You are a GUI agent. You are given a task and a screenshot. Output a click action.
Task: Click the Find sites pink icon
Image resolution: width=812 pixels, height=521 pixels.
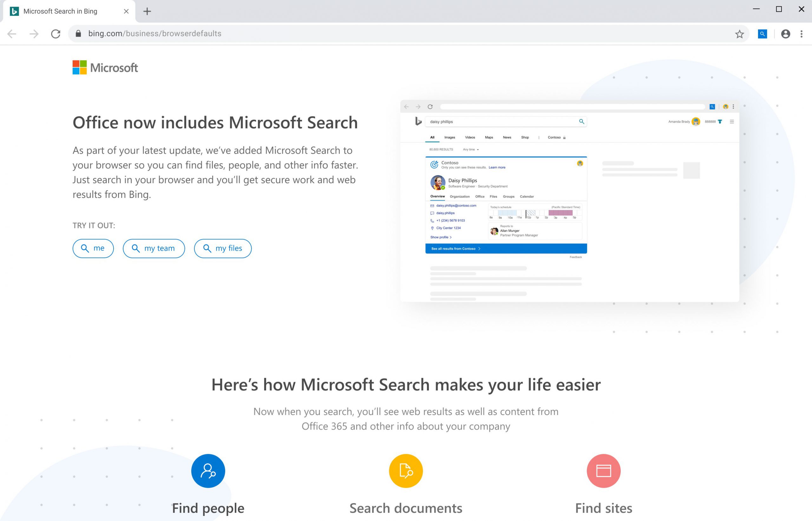603,471
